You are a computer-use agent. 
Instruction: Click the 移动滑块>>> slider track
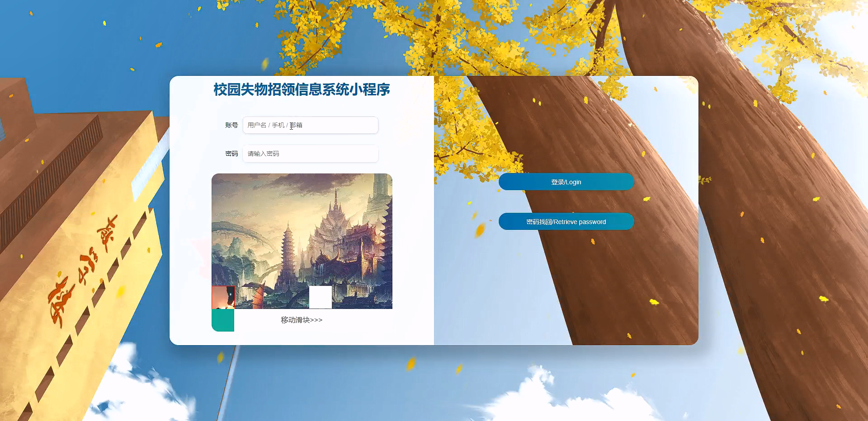pos(302,320)
